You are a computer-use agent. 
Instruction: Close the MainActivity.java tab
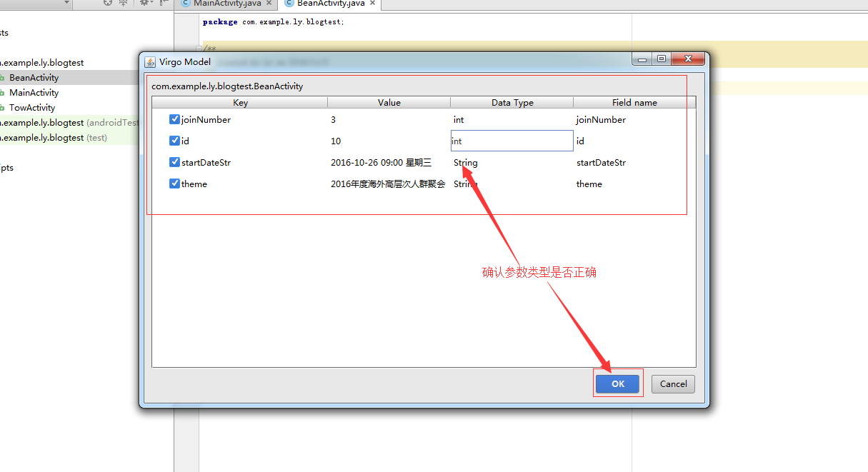[x=269, y=4]
